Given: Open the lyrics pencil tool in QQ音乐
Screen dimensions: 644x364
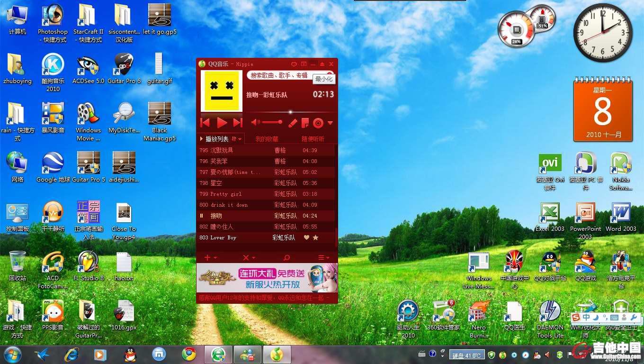Looking at the screenshot, I should click(x=293, y=123).
